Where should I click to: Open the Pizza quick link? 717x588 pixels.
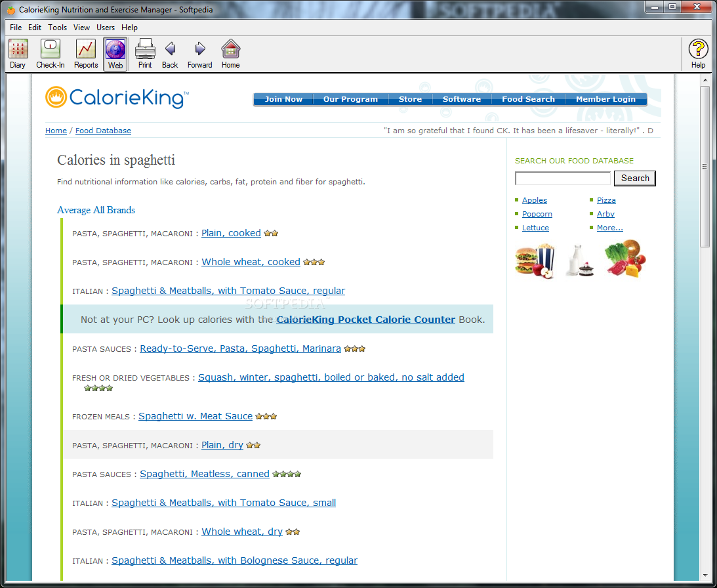[606, 200]
